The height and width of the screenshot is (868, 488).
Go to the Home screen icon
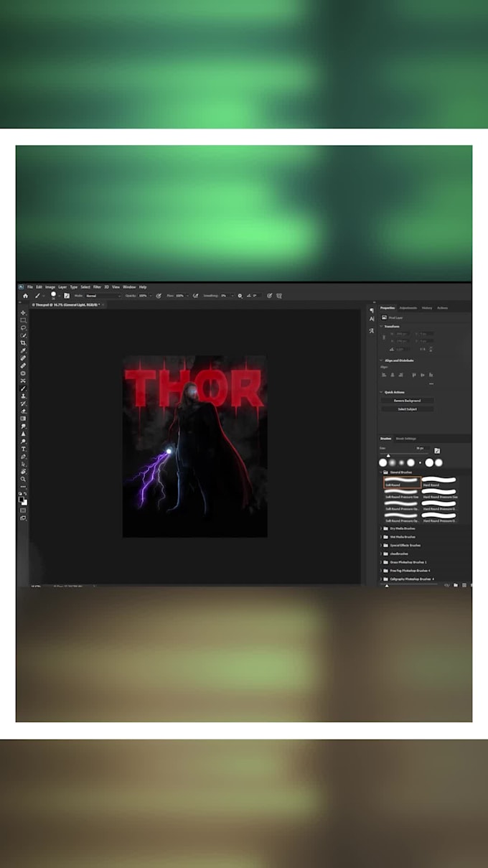coord(24,295)
